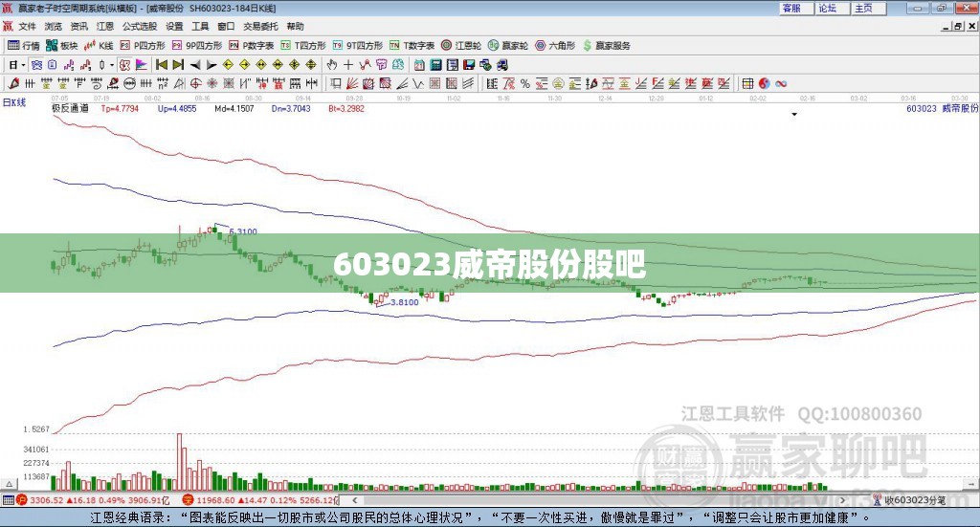Click the target circle crosshair tool

point(195,83)
